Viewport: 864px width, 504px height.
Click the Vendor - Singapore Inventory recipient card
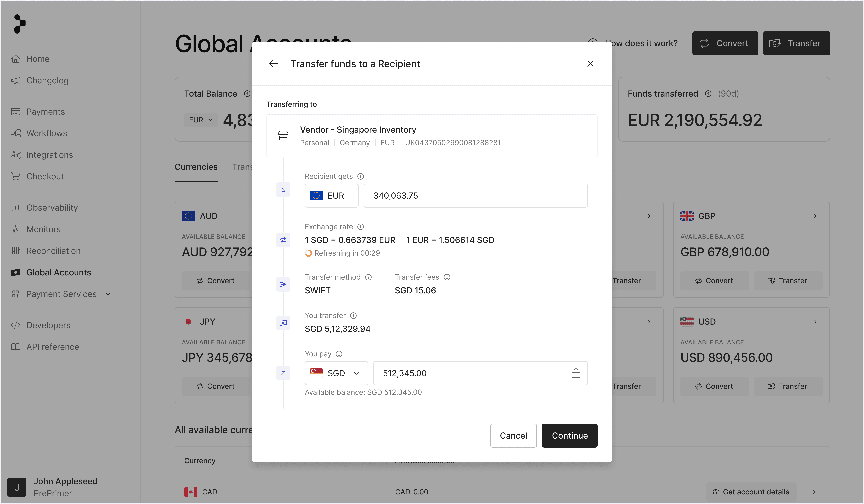[432, 136]
